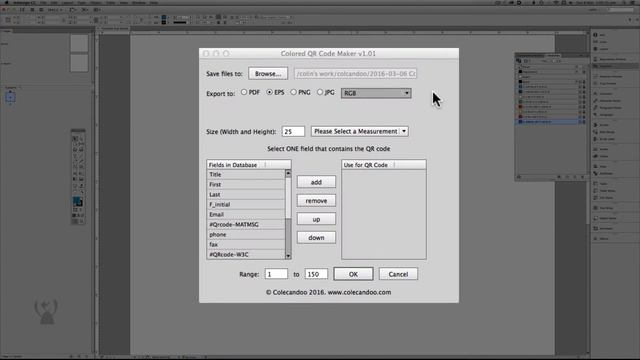The image size is (640, 360).
Task: Select the Last field row
Action: [246, 195]
